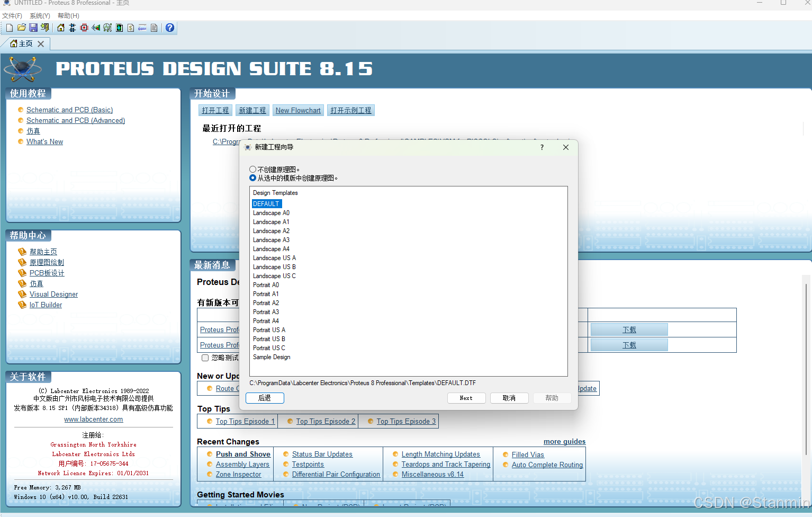812x517 pixels.
Task: Open the 文件(F) menu
Action: [12, 16]
